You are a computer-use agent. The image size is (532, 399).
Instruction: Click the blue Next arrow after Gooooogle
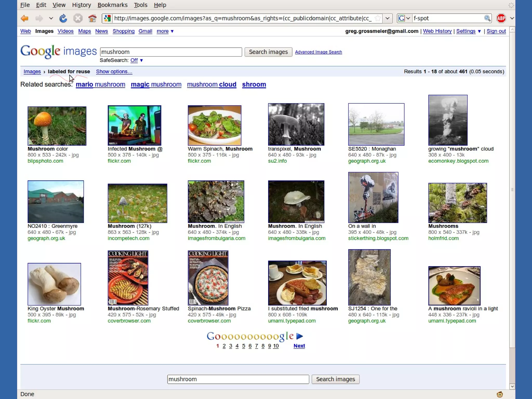pos(300,336)
